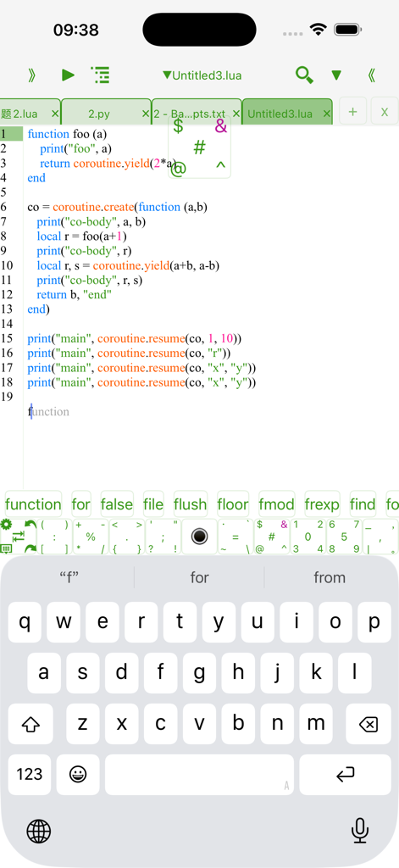399x868 pixels.
Task: Add a new tab with the plus button
Action: 352,113
